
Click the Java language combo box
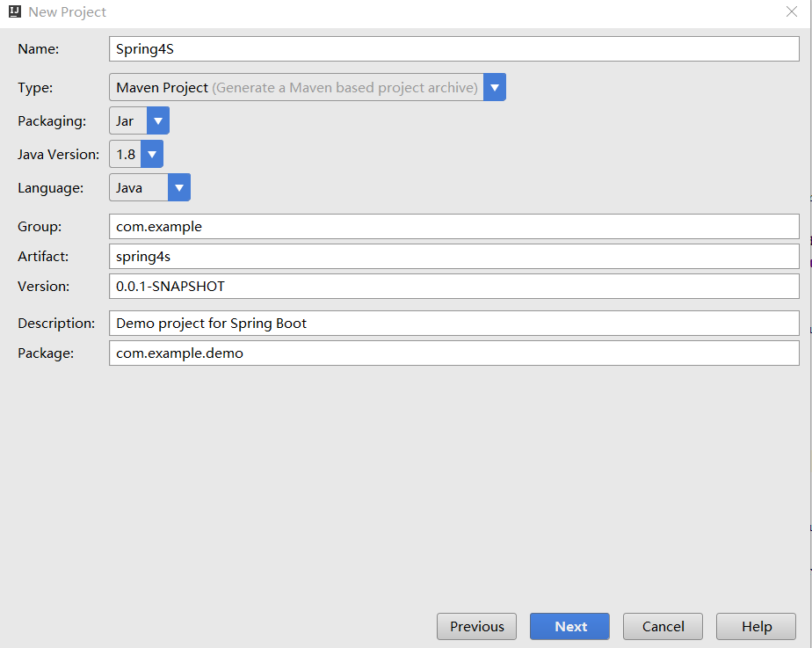(149, 187)
